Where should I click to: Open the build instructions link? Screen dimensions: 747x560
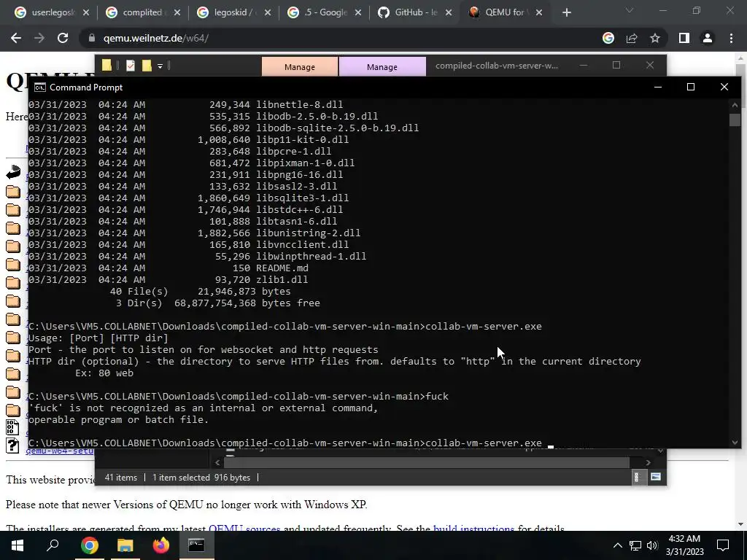click(x=473, y=529)
